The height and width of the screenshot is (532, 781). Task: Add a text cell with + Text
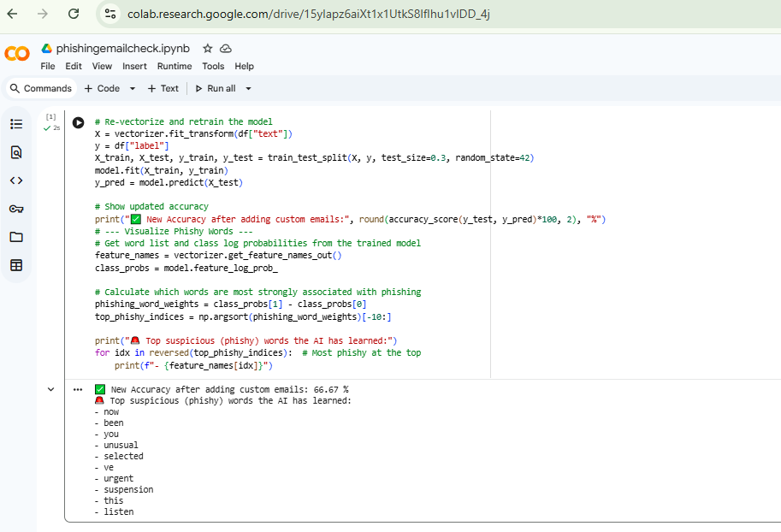(x=163, y=88)
